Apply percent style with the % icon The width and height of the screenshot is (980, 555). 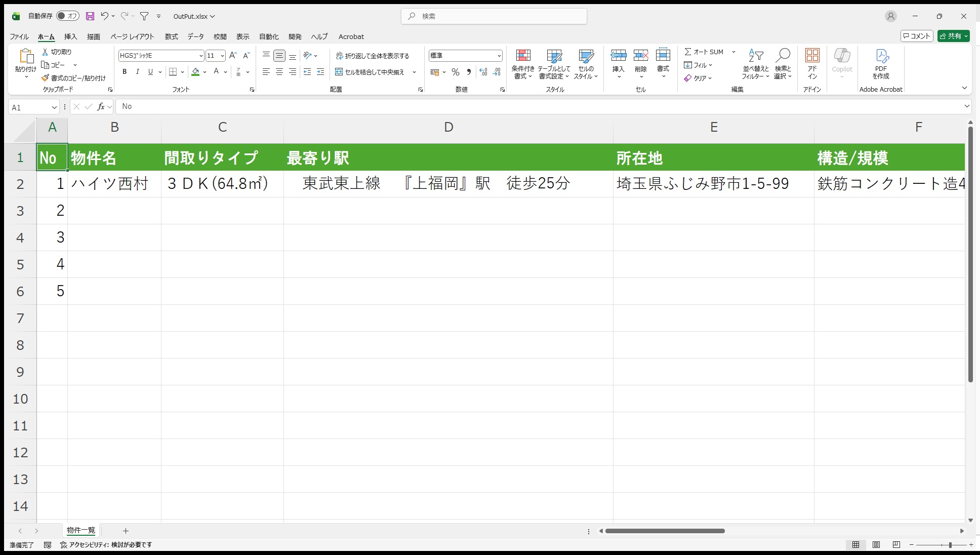[x=455, y=72]
